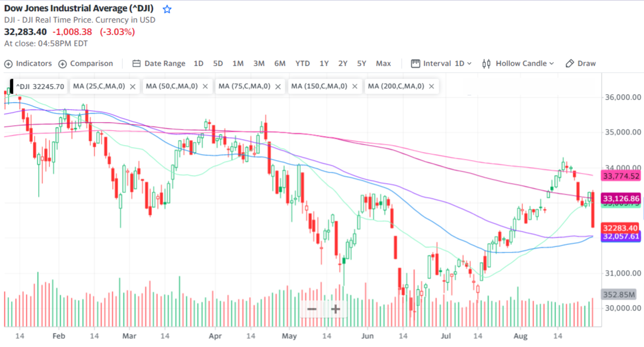Screen dimensions: 644x347
Task: Click the MA (200,C,MA,0) indicator label
Action: (x=396, y=86)
